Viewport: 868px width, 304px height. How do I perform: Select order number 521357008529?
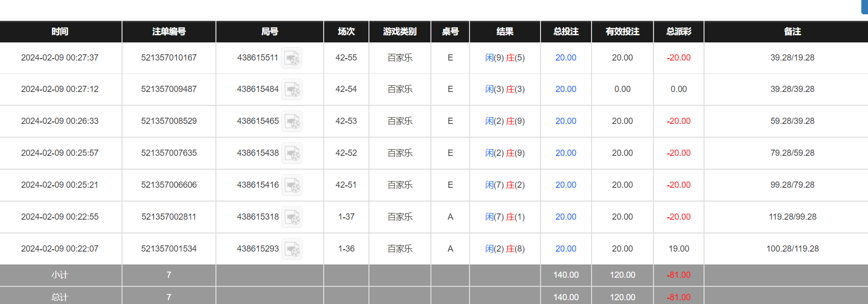pos(169,121)
